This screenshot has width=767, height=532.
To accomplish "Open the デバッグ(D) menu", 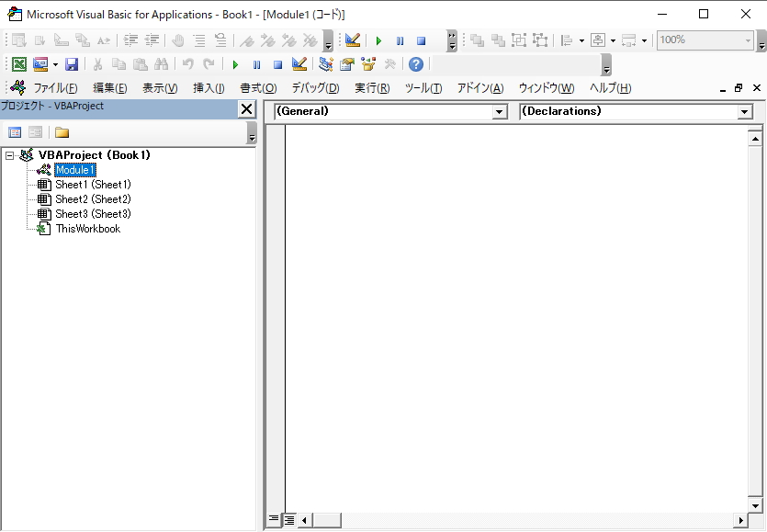I will coord(315,88).
